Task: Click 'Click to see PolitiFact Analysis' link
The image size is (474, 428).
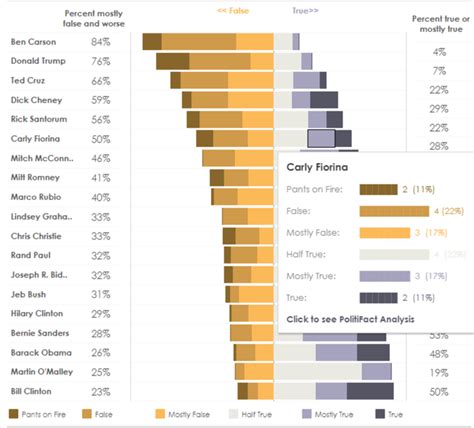Action: (350, 319)
